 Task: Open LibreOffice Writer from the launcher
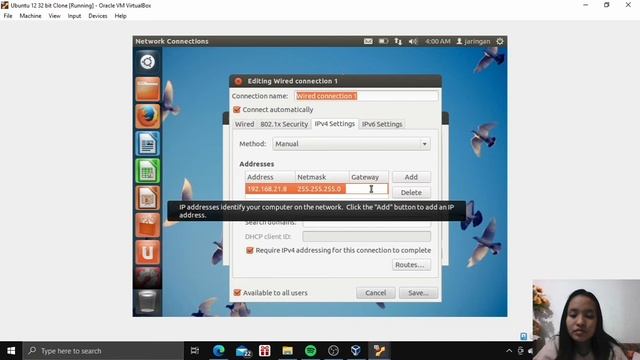[147, 144]
